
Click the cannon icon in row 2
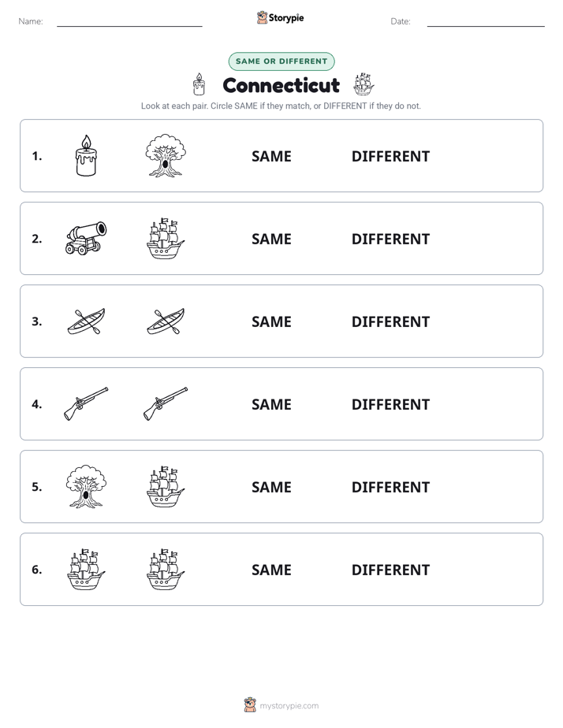[x=86, y=238]
